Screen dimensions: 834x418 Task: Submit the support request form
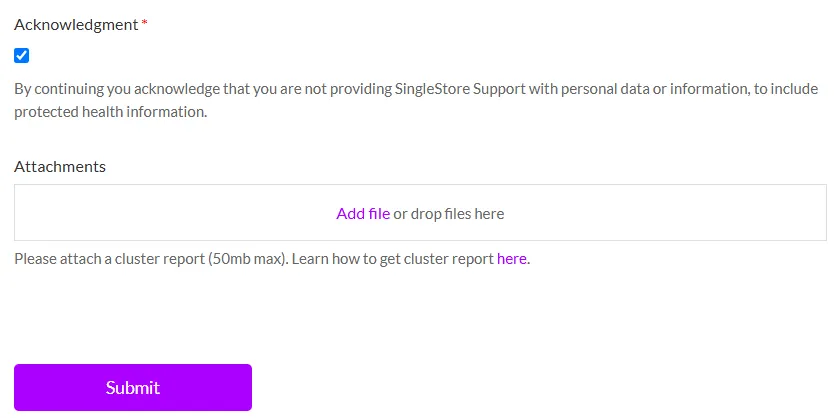(x=133, y=387)
